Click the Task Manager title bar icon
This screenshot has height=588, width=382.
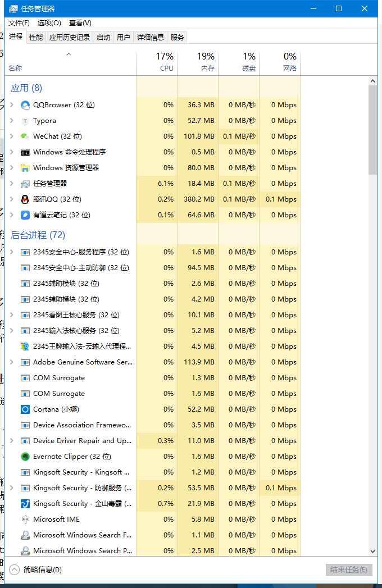(13, 8)
